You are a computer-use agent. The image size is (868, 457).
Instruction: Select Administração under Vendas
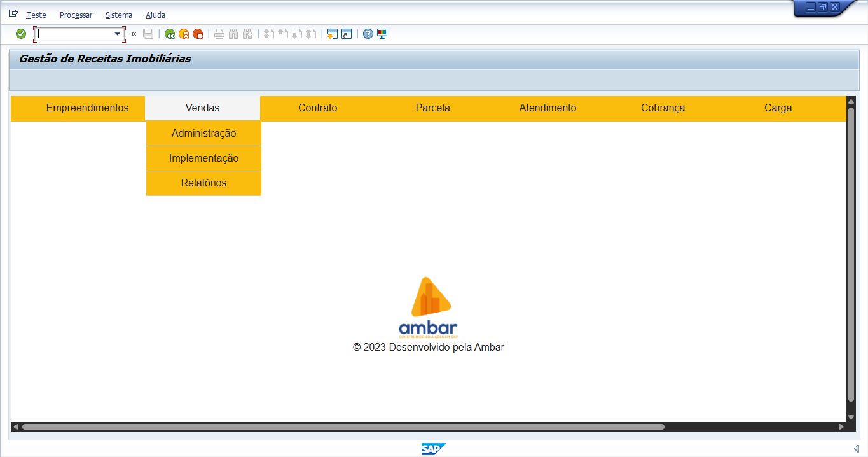[203, 134]
